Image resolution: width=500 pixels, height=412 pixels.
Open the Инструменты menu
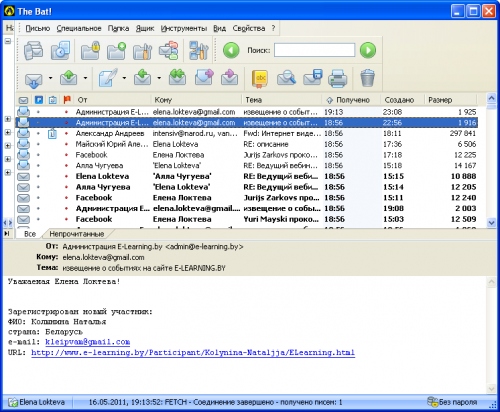coord(184,28)
